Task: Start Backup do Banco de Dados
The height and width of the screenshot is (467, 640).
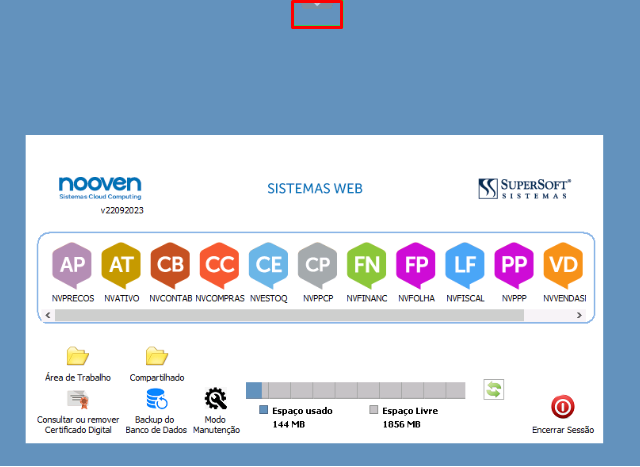Action: click(x=156, y=401)
